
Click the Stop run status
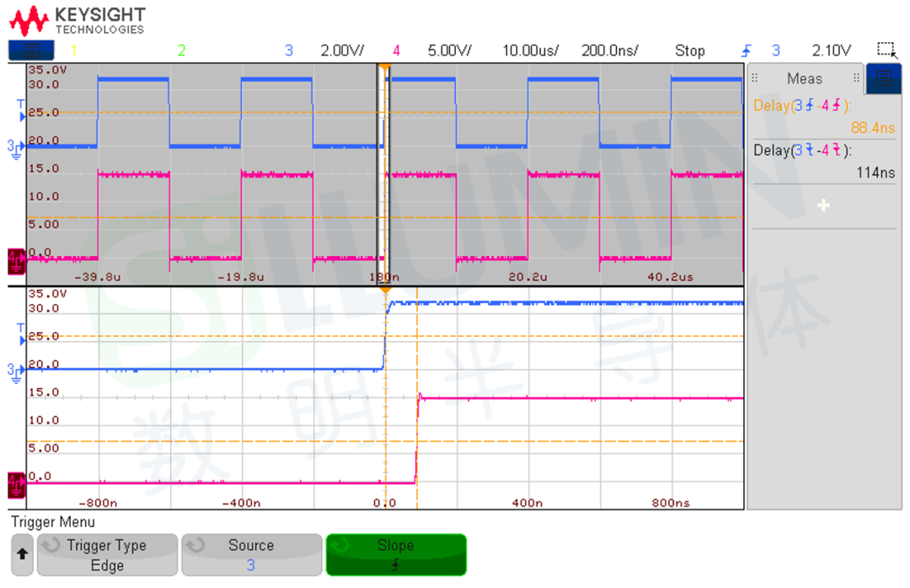coord(689,51)
